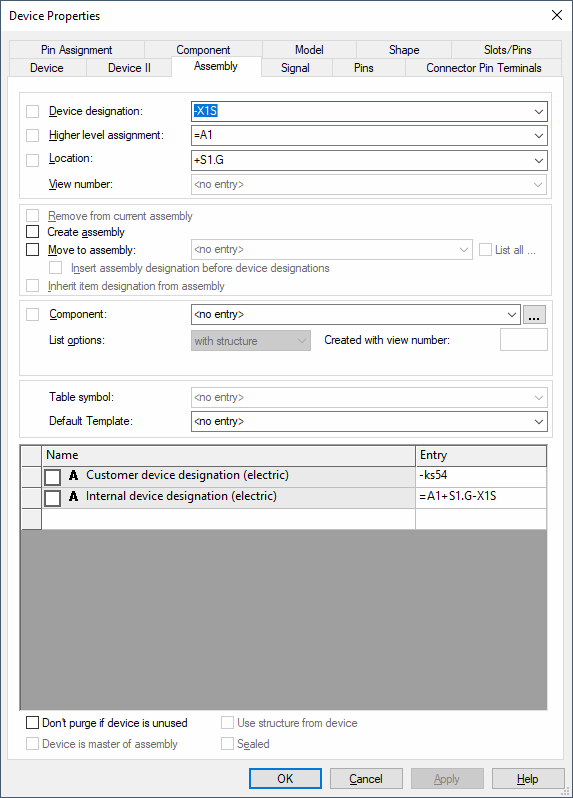Check Customer device designation row checkbox
The image size is (573, 798).
(52, 477)
